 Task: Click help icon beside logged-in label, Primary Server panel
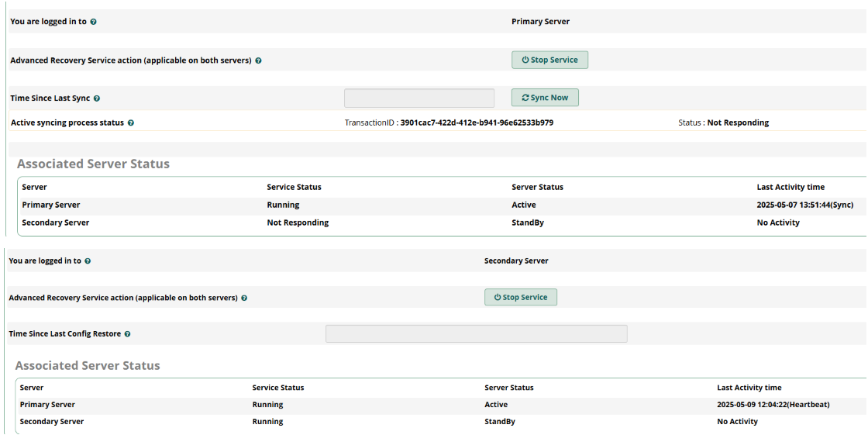point(93,22)
